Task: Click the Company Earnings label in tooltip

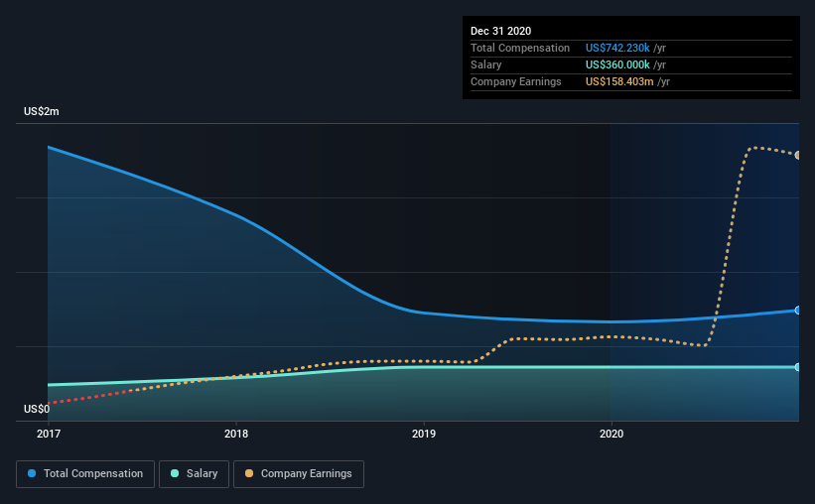Action: click(515, 81)
